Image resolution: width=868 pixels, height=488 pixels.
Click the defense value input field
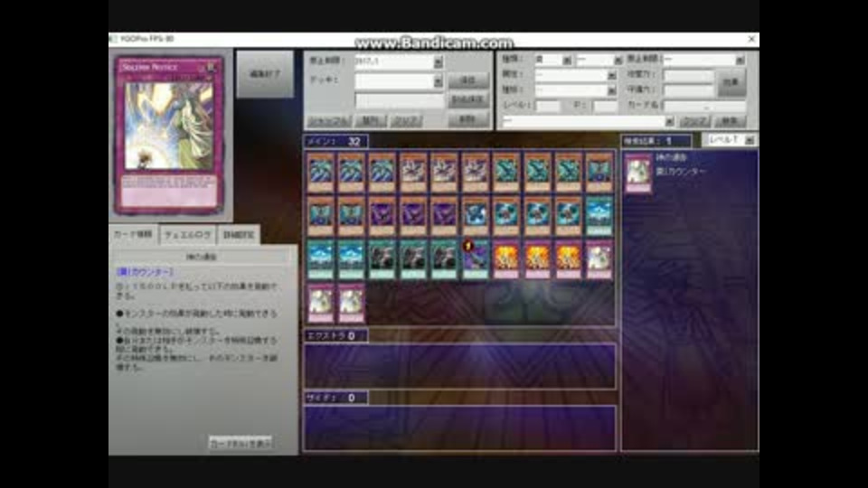pos(689,89)
